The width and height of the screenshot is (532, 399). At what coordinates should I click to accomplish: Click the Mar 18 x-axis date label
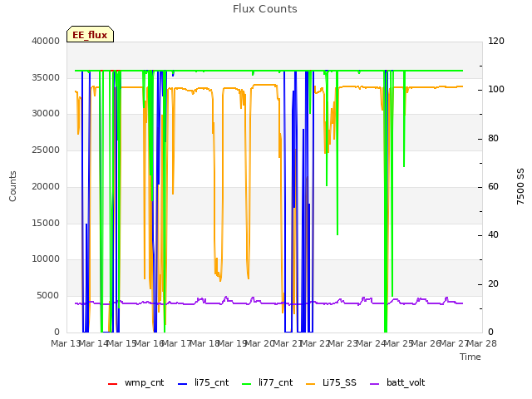click(204, 343)
